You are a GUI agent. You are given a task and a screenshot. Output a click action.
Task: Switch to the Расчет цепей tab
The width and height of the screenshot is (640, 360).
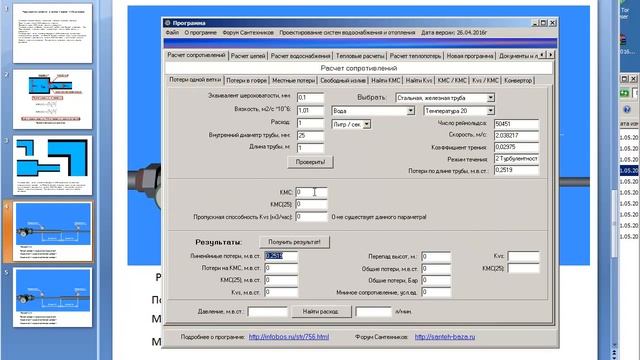248,56
